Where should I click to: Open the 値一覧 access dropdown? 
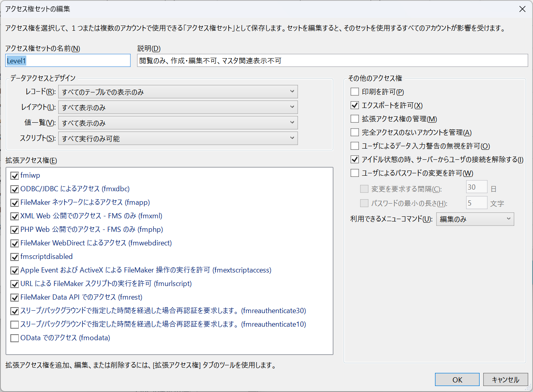[178, 123]
